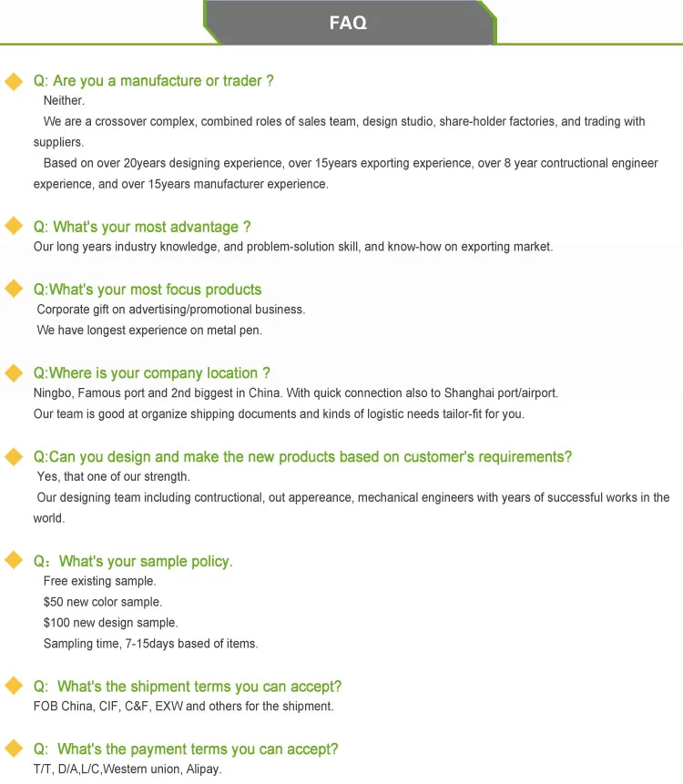Click diamond bullet beside most focus products question
The height and width of the screenshot is (784, 683).
(x=14, y=289)
